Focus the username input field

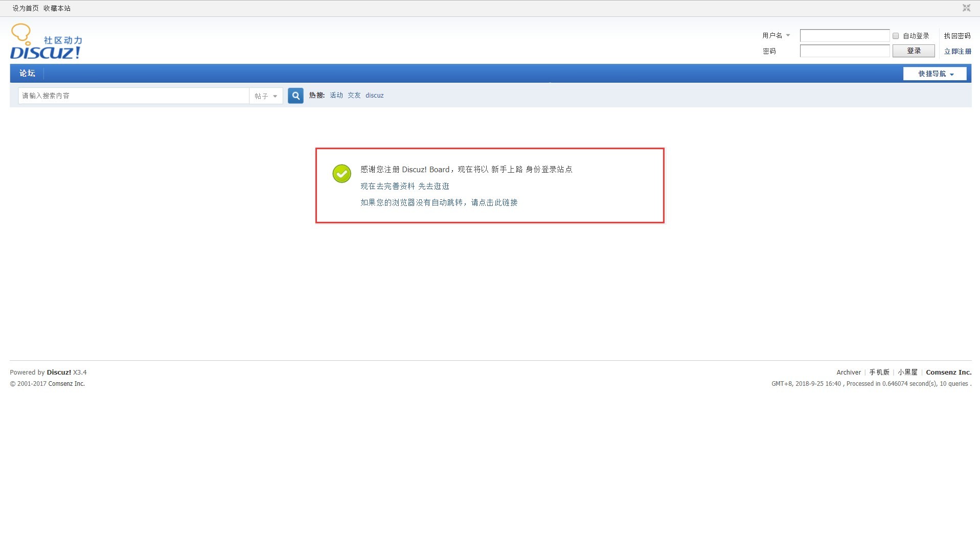coord(845,35)
